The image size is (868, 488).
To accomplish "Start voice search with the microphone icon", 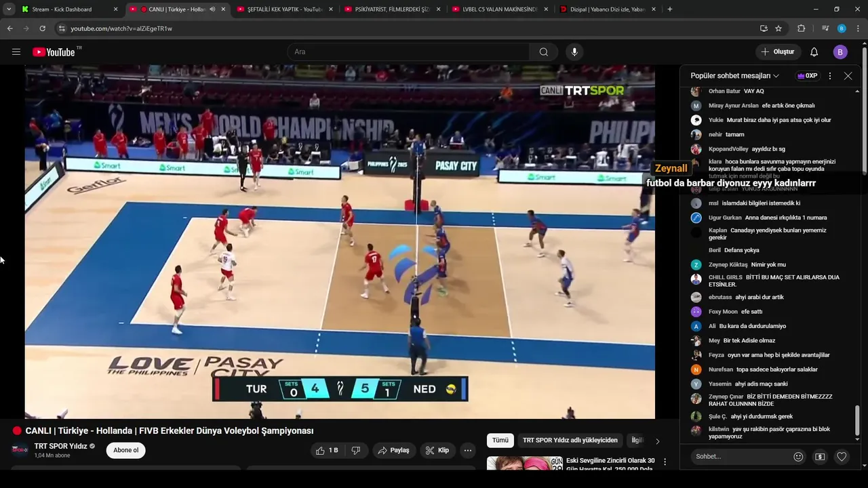I will click(x=574, y=52).
